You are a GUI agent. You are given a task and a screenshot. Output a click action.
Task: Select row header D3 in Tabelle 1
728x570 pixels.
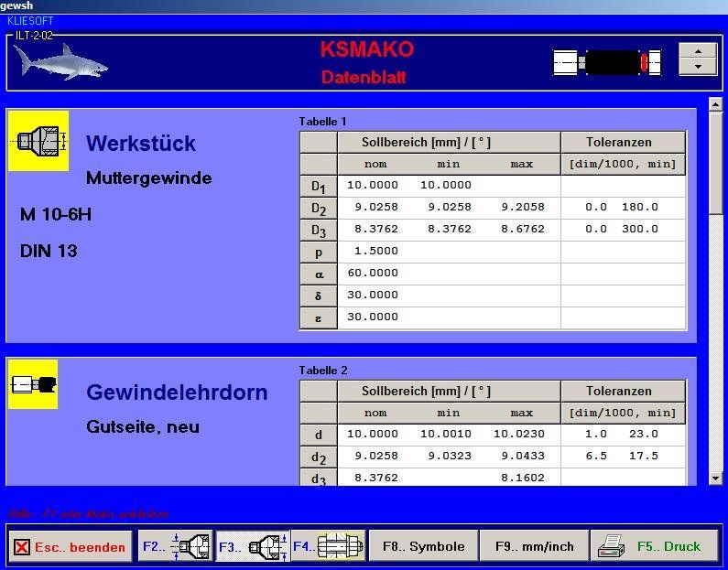319,230
